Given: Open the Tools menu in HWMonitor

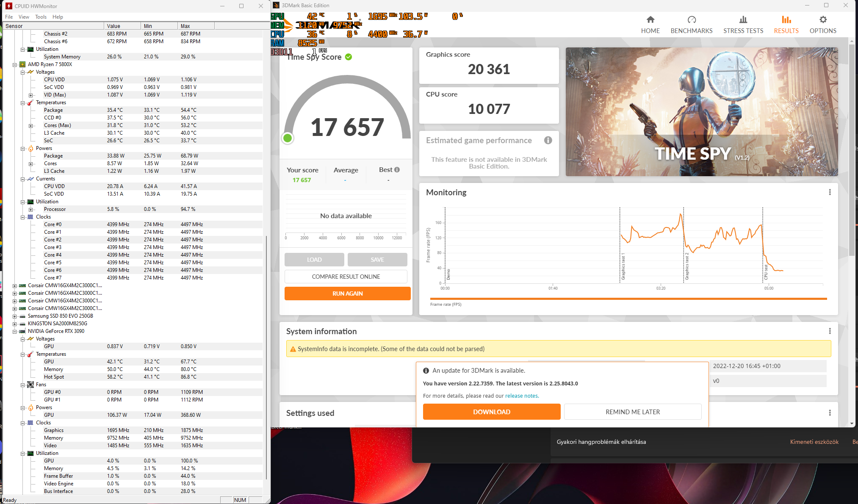Looking at the screenshot, I should pos(41,17).
